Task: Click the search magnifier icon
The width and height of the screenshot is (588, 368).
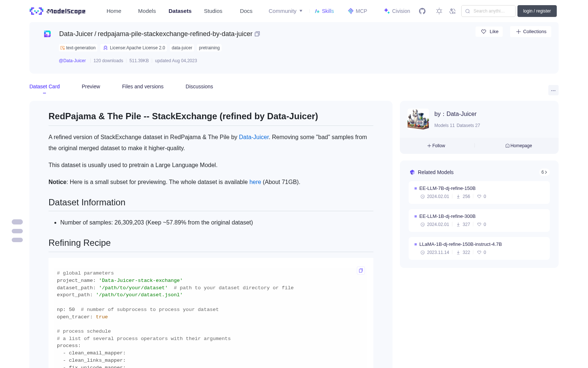Action: (467, 11)
